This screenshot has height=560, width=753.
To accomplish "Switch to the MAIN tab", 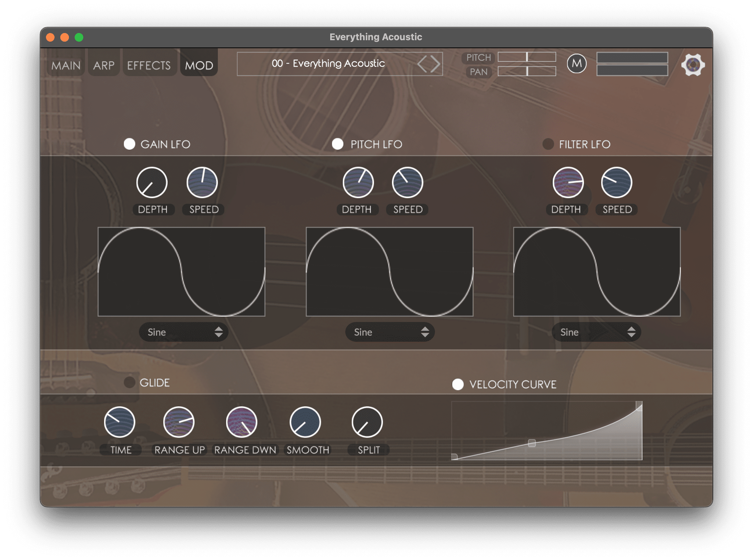I will coord(65,65).
